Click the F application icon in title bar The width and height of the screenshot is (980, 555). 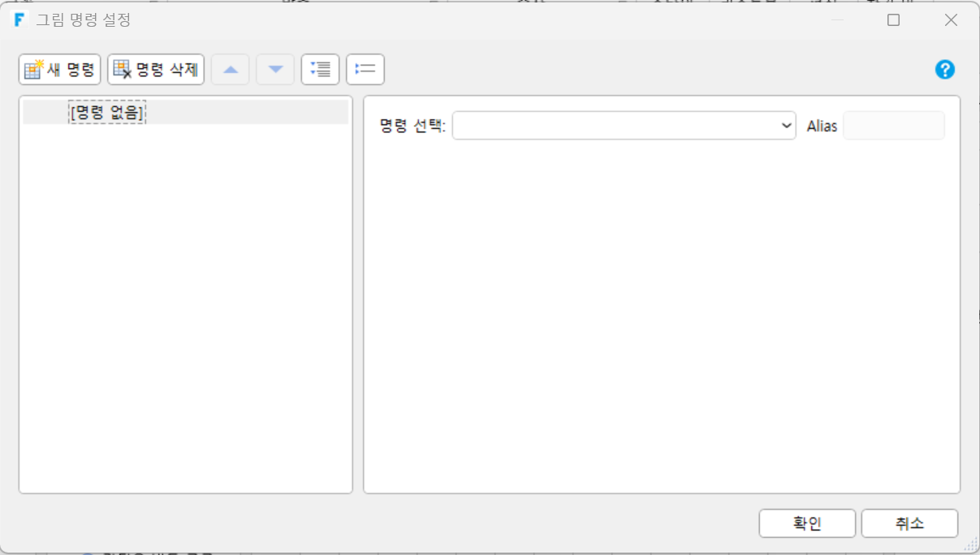point(19,19)
